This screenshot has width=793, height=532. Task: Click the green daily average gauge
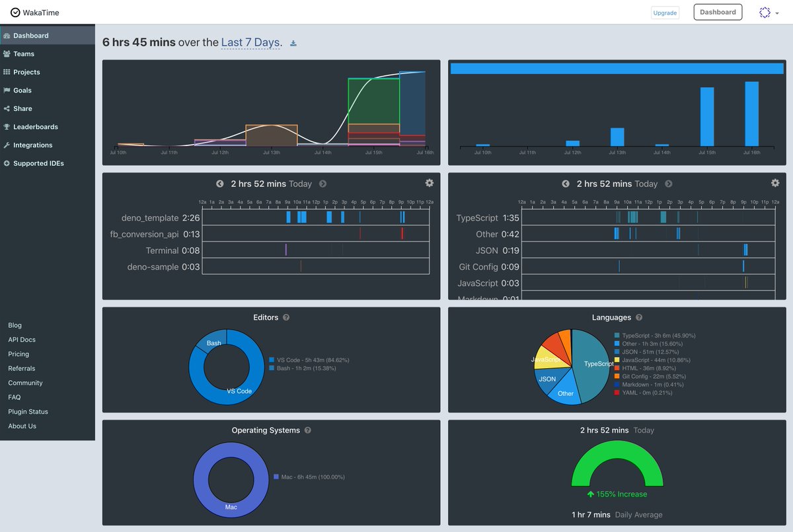coord(617,463)
